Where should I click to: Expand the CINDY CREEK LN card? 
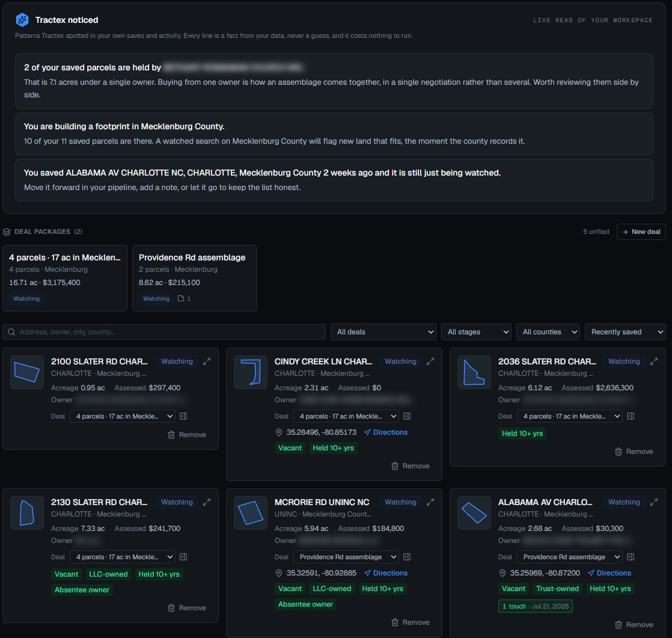pyautogui.click(x=430, y=361)
